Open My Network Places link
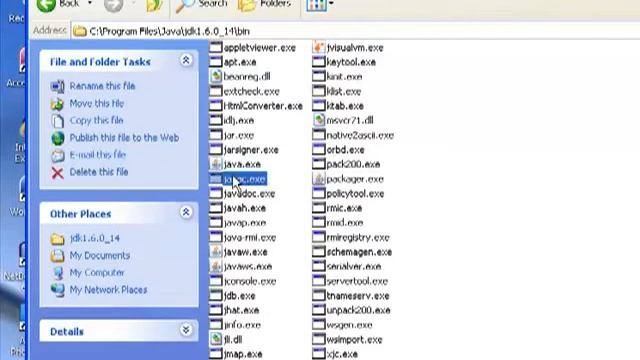Image resolution: width=640 pixels, height=360 pixels. tap(108, 290)
